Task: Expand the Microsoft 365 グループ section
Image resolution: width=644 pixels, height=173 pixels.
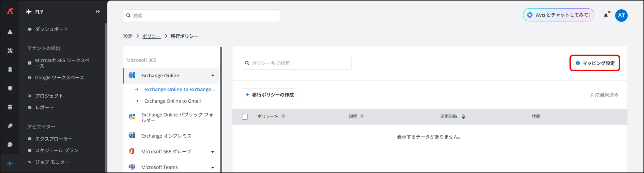Action: (x=213, y=152)
